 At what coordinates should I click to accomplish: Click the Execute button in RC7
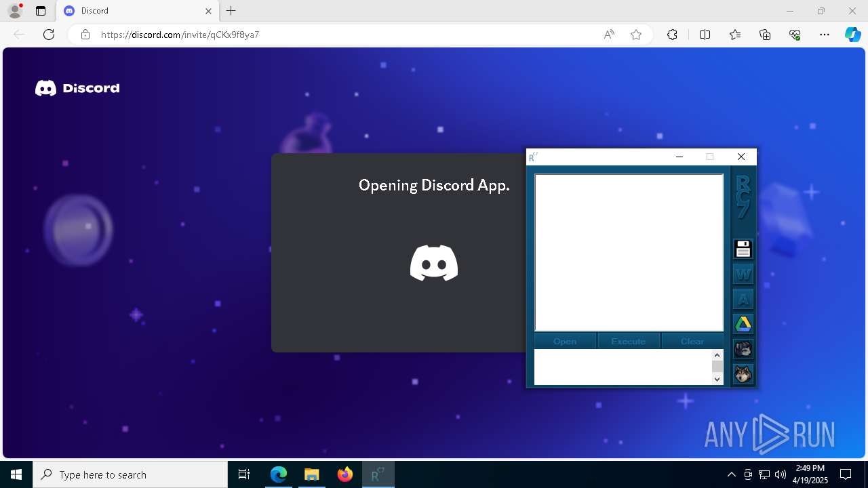(629, 341)
